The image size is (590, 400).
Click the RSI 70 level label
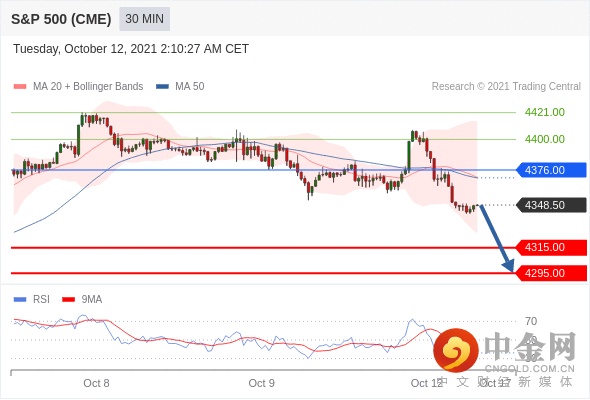531,321
